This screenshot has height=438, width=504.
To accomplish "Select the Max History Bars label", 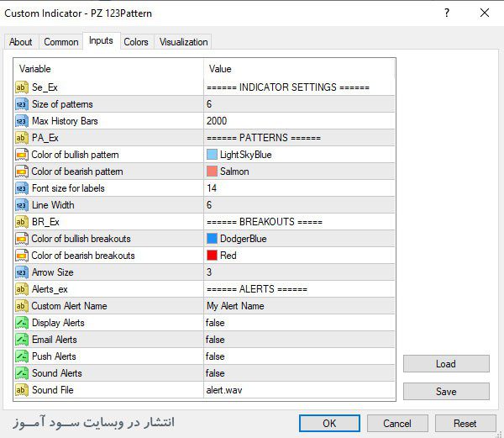I will 65,121.
